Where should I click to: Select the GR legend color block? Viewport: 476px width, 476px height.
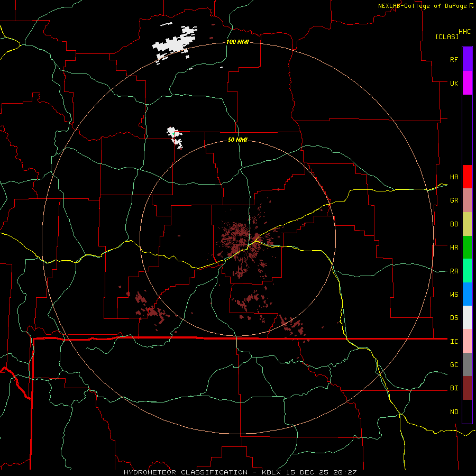point(467,200)
